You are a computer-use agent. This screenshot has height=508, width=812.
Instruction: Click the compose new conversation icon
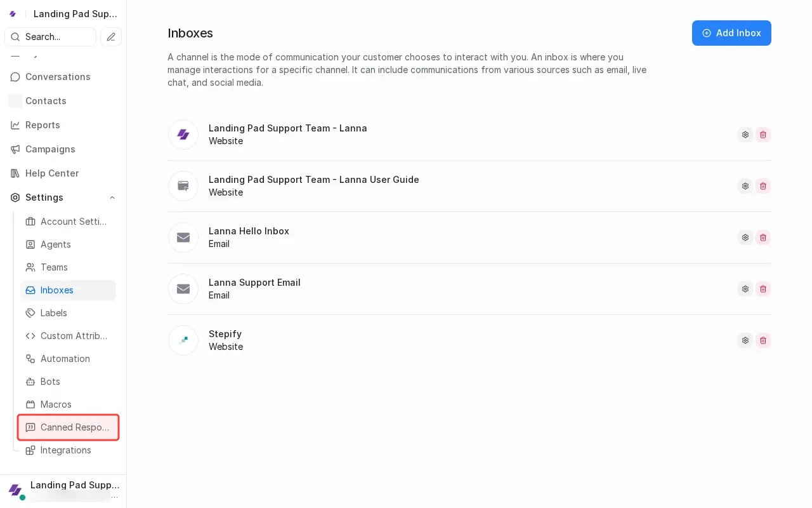pyautogui.click(x=111, y=37)
